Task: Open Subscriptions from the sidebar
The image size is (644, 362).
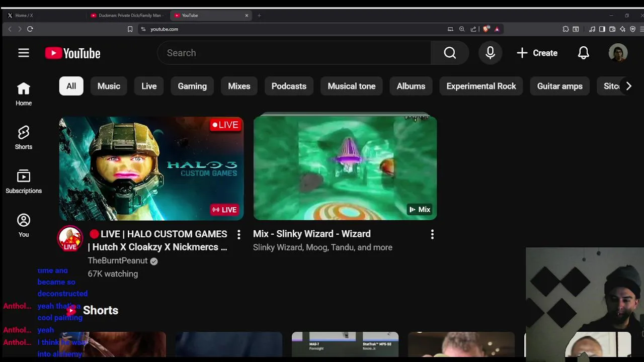Action: pyautogui.click(x=24, y=182)
